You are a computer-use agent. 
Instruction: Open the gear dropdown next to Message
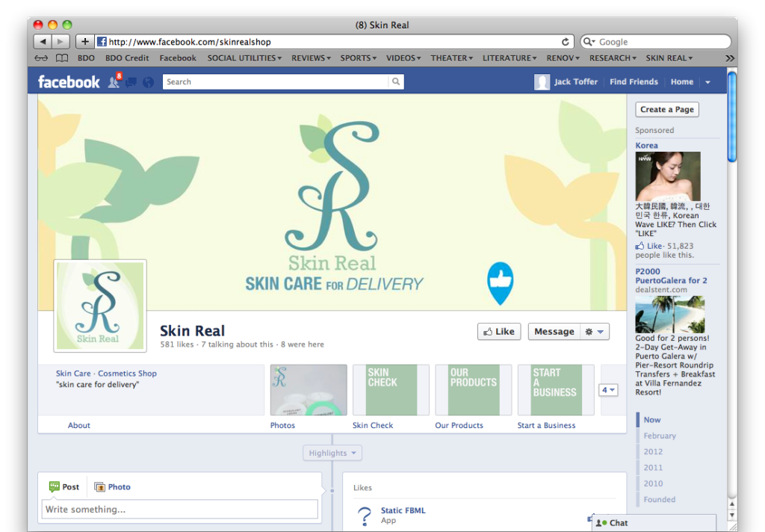tap(595, 332)
